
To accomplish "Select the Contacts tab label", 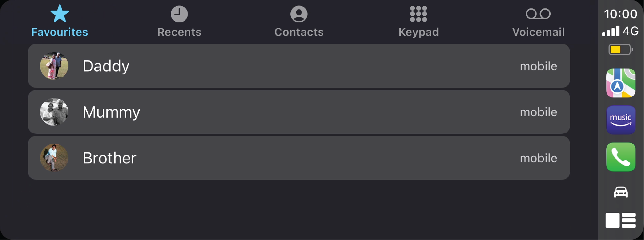I will point(299,32).
